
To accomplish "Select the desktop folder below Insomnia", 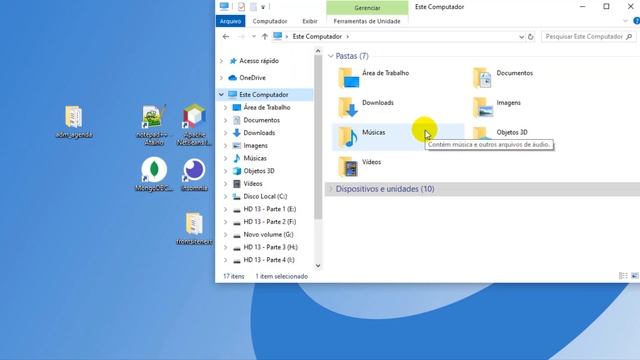I will [194, 229].
